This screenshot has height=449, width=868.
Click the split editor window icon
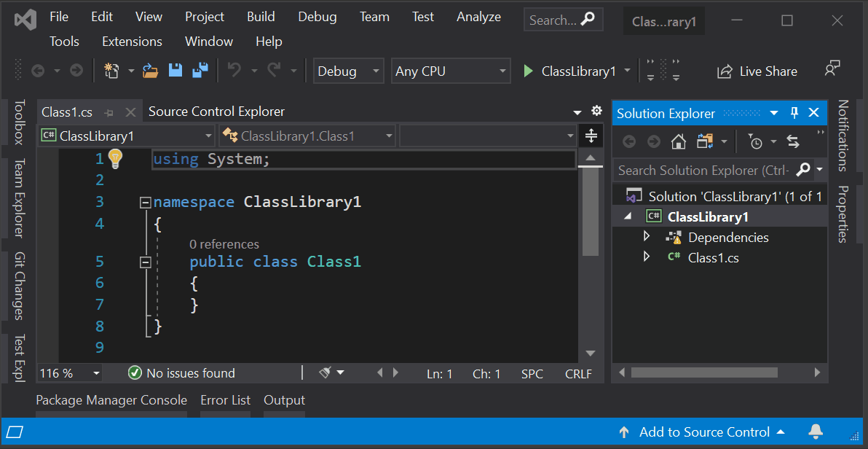click(x=591, y=136)
